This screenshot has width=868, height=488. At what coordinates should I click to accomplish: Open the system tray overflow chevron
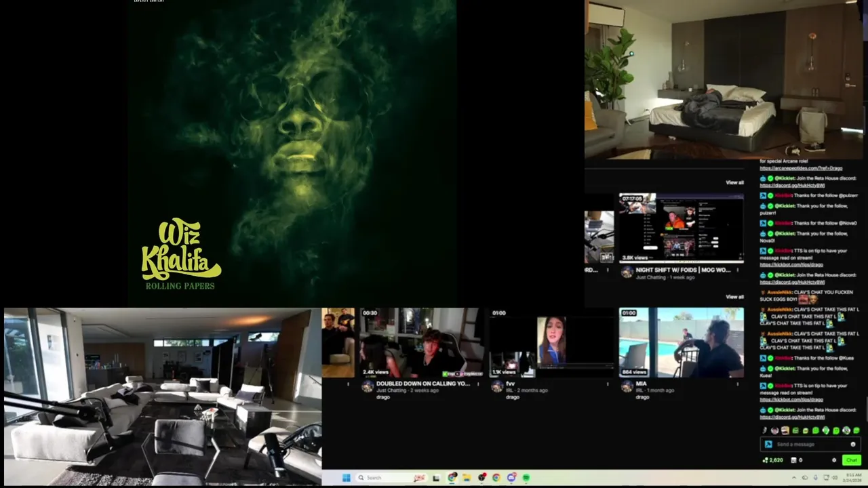[x=794, y=478]
